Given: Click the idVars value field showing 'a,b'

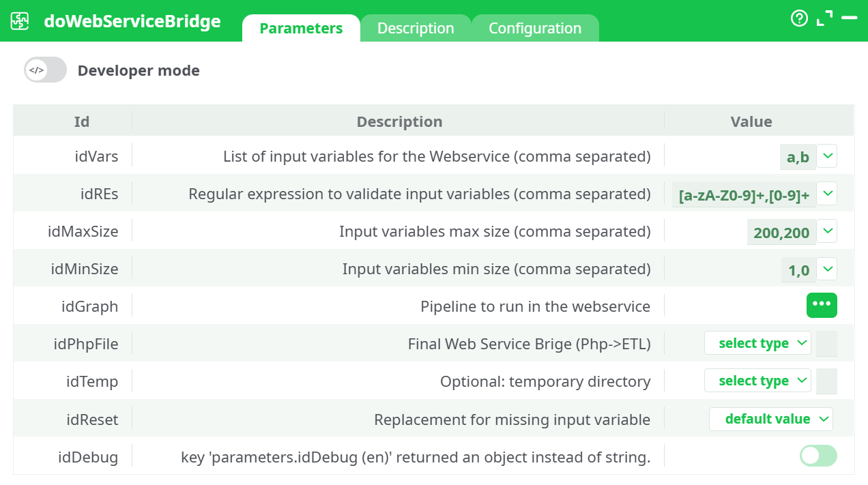Looking at the screenshot, I should point(797,156).
